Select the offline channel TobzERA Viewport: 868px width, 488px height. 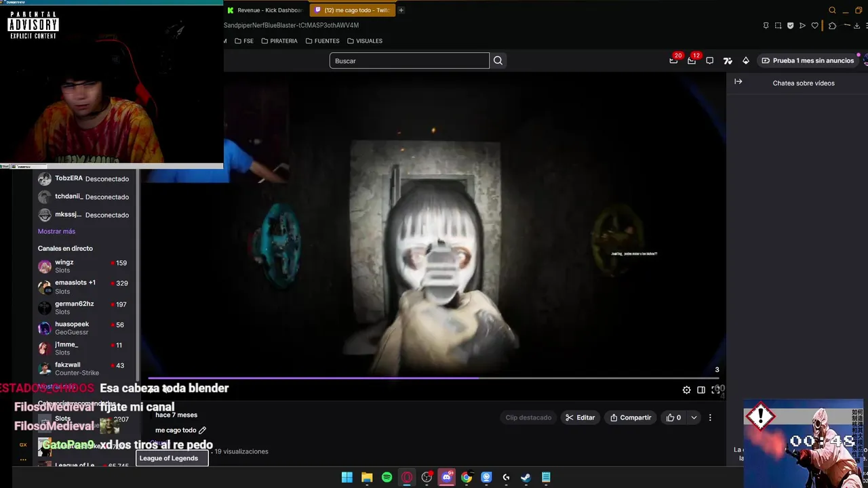[83, 179]
